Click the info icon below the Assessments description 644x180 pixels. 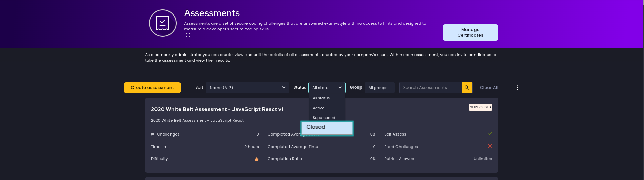click(x=188, y=35)
